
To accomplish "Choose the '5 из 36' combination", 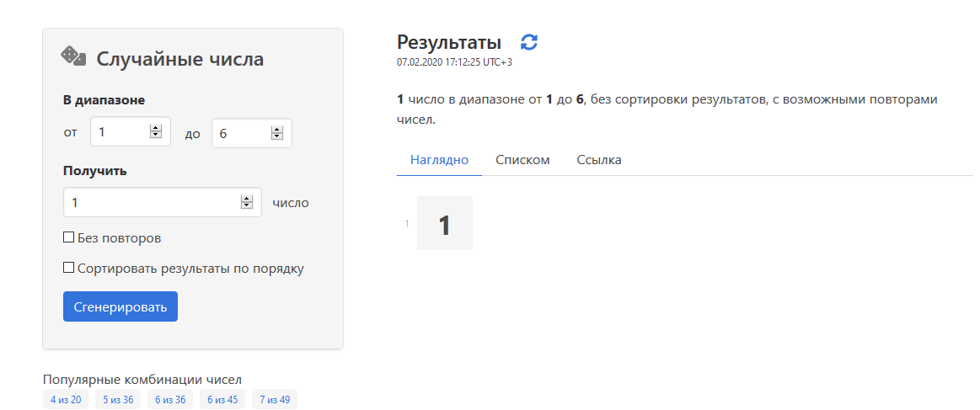I will click(118, 399).
